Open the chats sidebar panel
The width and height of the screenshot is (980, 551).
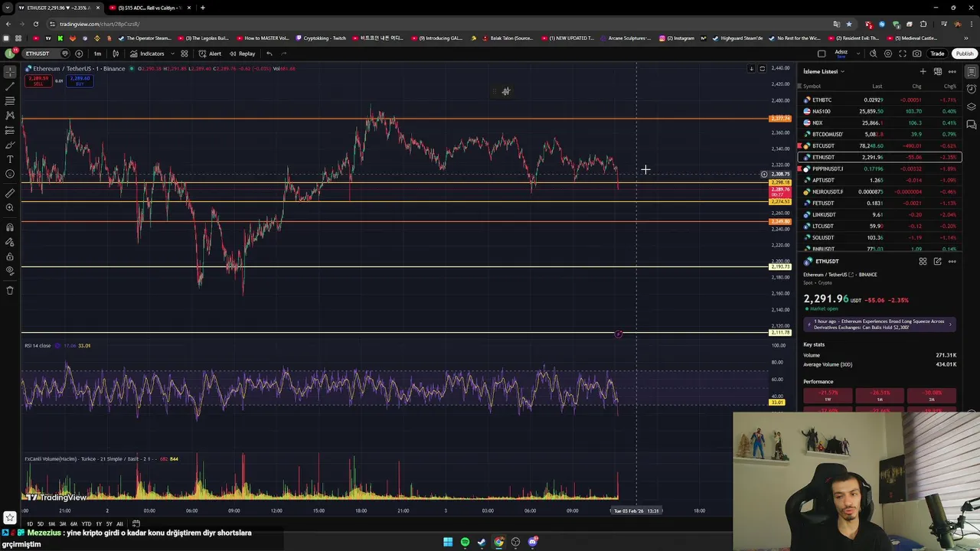coord(972,124)
